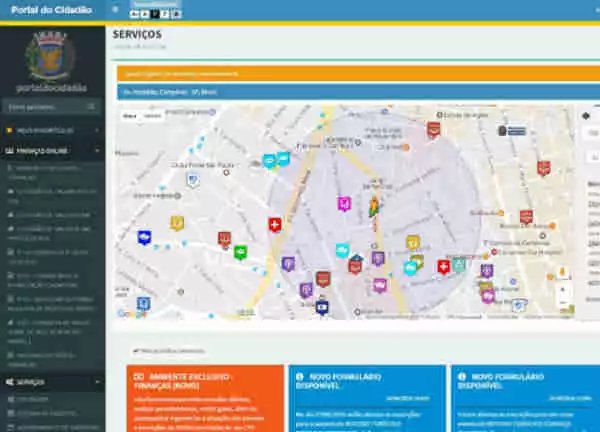
Task: Toggle the sidebar with the hamburger icon
Action: [x=115, y=9]
